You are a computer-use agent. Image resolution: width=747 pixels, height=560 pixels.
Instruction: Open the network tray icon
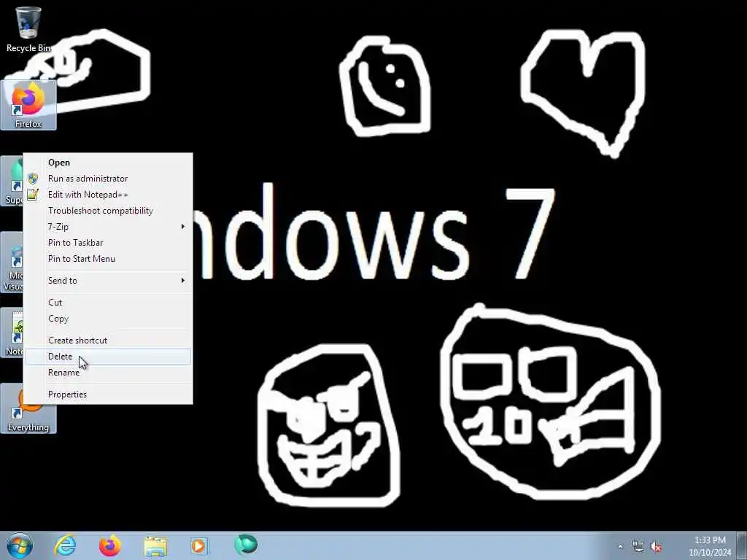tap(638, 546)
